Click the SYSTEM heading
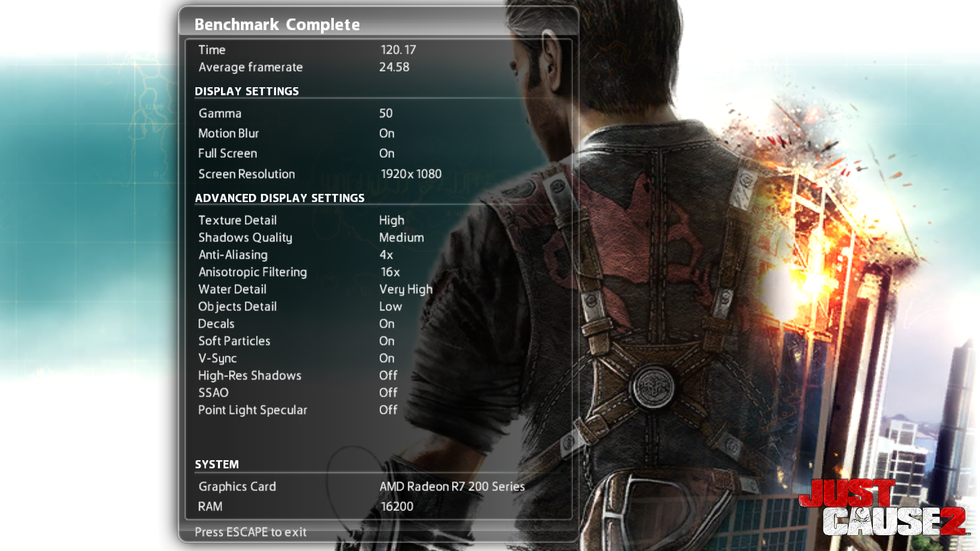The image size is (980, 551). 216,465
